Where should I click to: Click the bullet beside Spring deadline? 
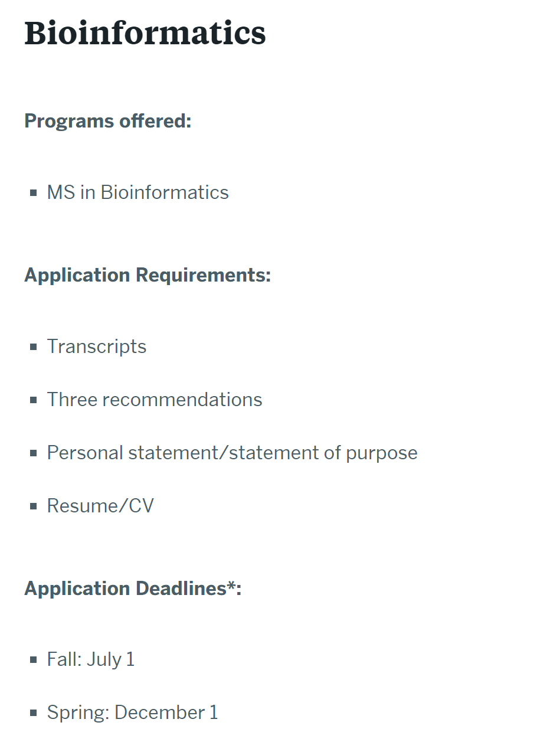pyautogui.click(x=34, y=712)
